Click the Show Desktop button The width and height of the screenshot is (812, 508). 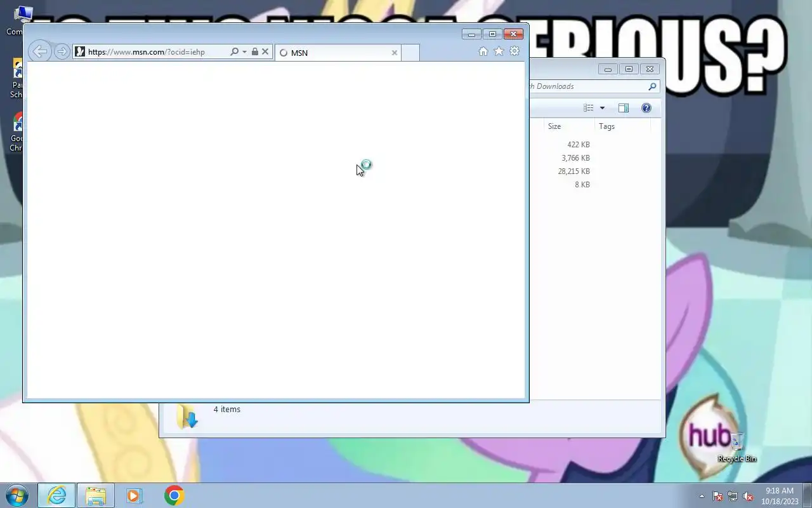pyautogui.click(x=807, y=495)
